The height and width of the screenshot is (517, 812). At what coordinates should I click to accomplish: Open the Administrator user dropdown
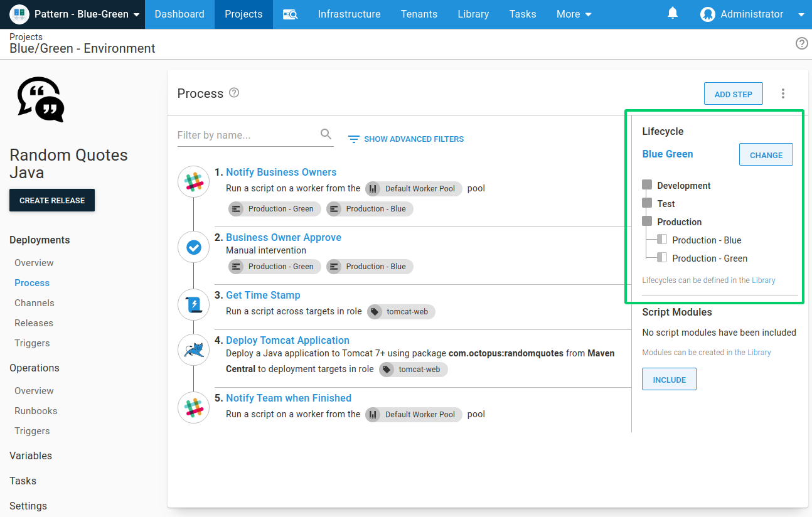click(x=752, y=14)
